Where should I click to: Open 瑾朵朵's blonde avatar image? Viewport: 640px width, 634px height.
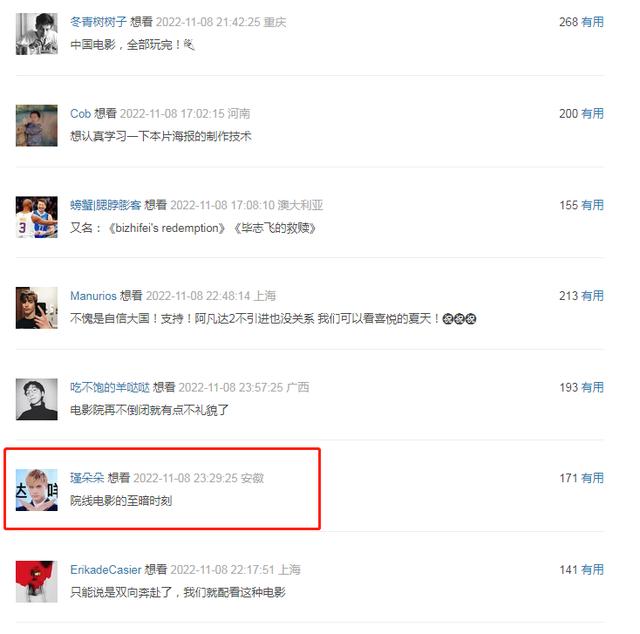point(37,490)
